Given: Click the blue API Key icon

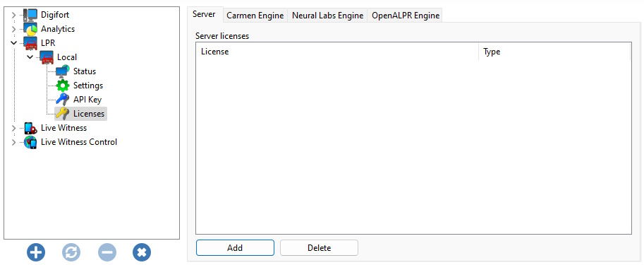Looking at the screenshot, I should tap(63, 100).
